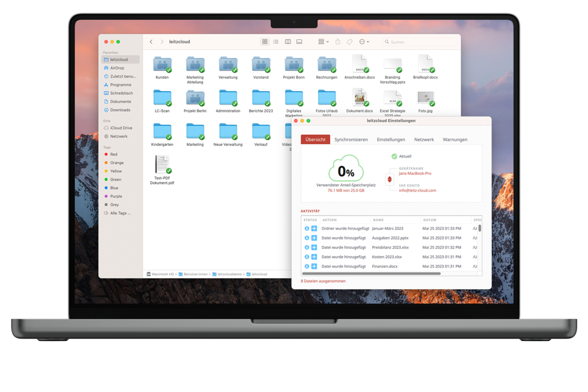Image resolution: width=588 pixels, height=392 pixels.
Task: Click the tag icon in Finder toolbar
Action: click(x=350, y=42)
